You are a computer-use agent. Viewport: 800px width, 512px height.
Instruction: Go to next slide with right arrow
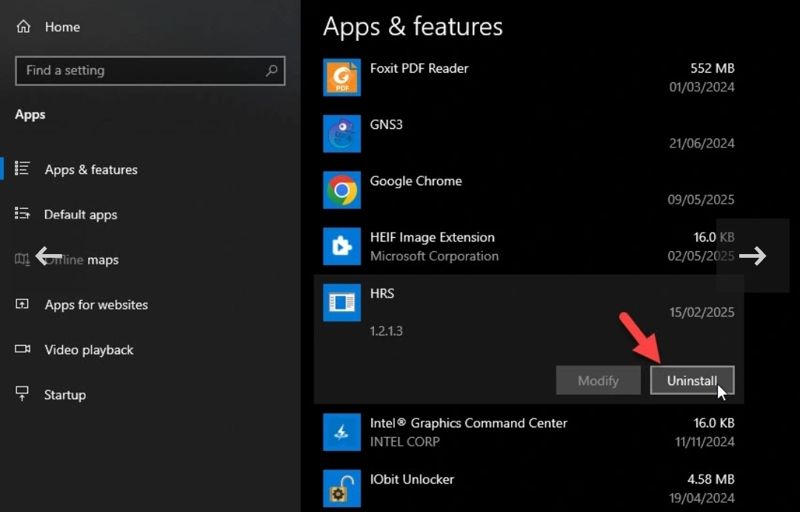pos(753,256)
